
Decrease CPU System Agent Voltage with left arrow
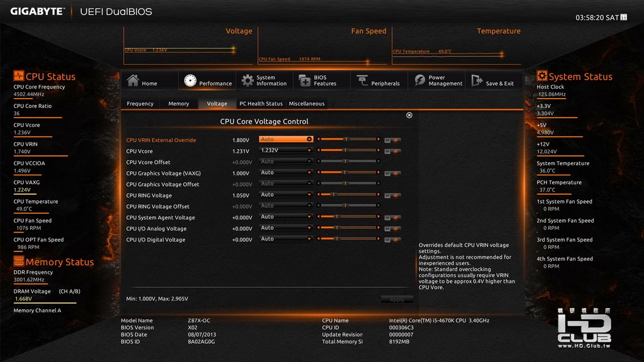[x=318, y=217]
